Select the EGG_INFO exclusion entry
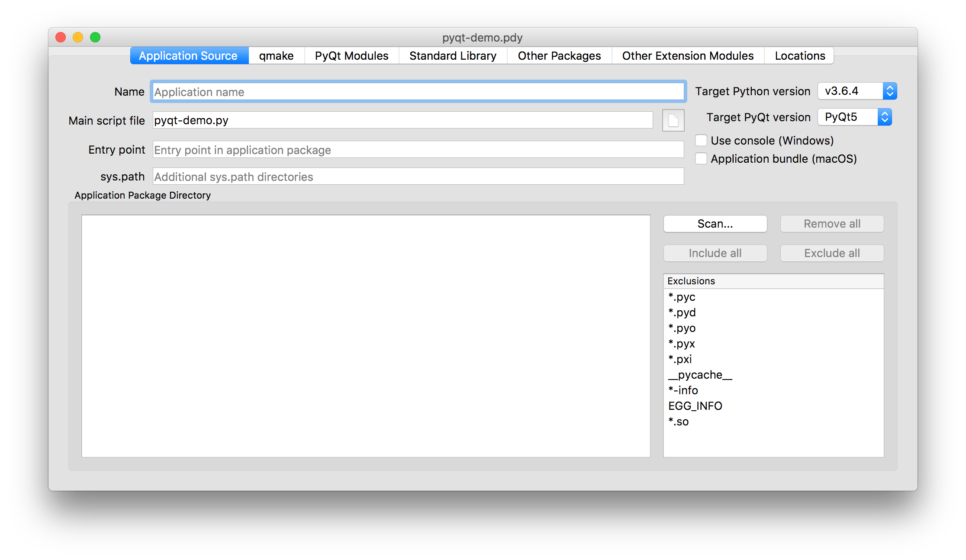 [x=695, y=406]
